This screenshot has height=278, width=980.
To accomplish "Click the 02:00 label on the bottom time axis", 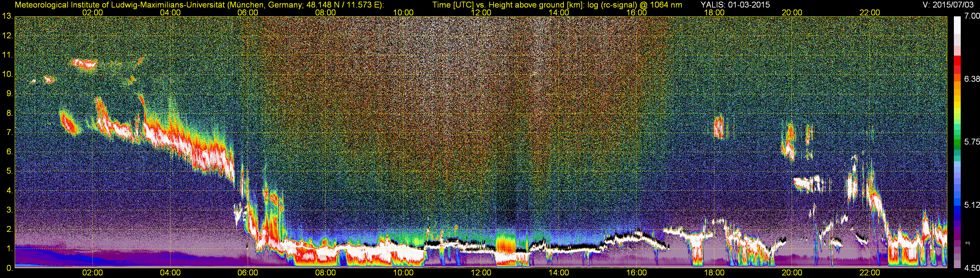I will click(x=92, y=273).
